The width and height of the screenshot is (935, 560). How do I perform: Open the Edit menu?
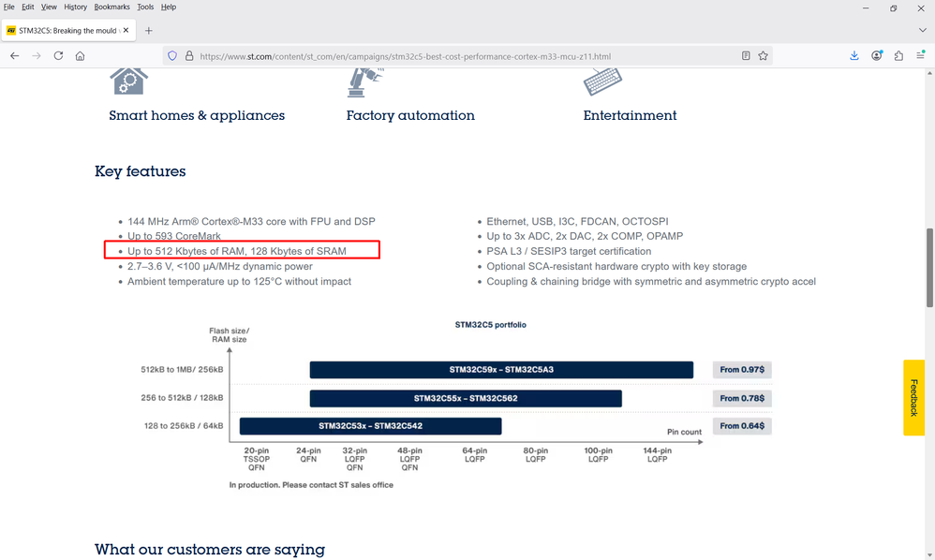point(28,7)
